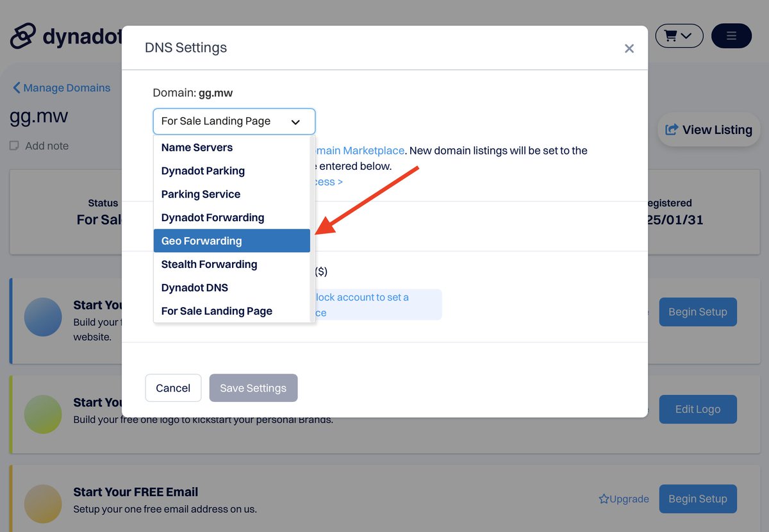The width and height of the screenshot is (769, 532).
Task: Pick For Sale Landing Page in list
Action: click(232, 311)
